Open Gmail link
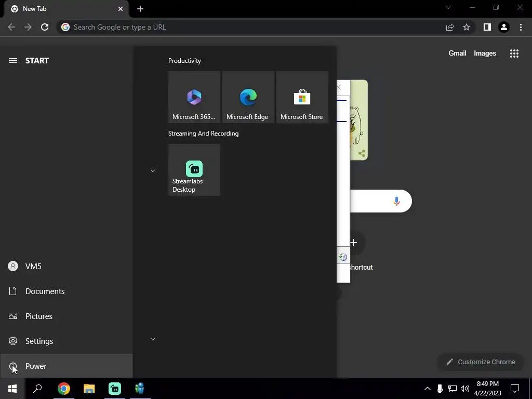This screenshot has height=399, width=532. [x=457, y=54]
